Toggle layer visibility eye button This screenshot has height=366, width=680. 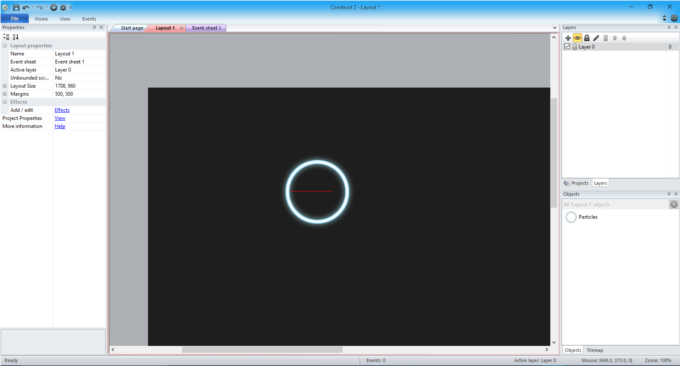577,38
